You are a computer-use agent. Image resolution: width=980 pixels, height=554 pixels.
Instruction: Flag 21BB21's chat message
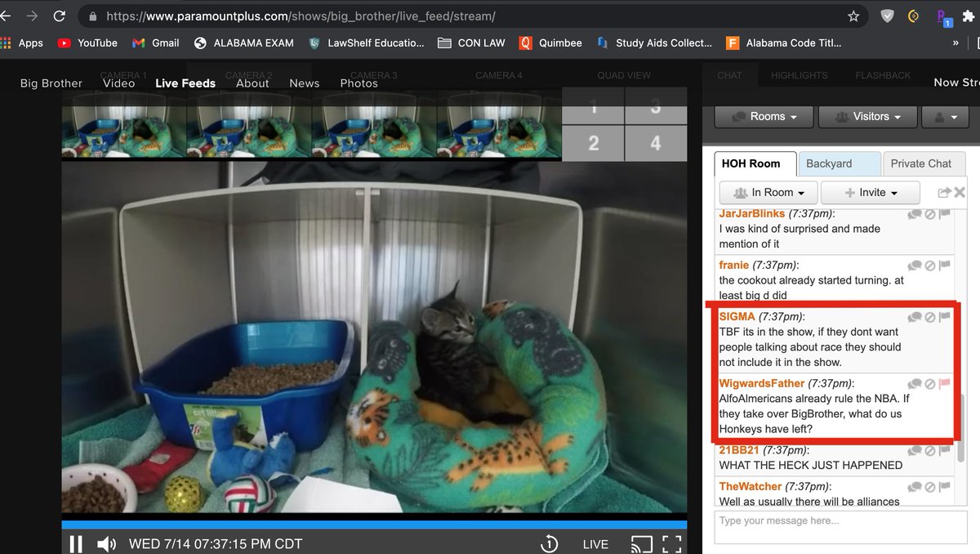(x=945, y=451)
